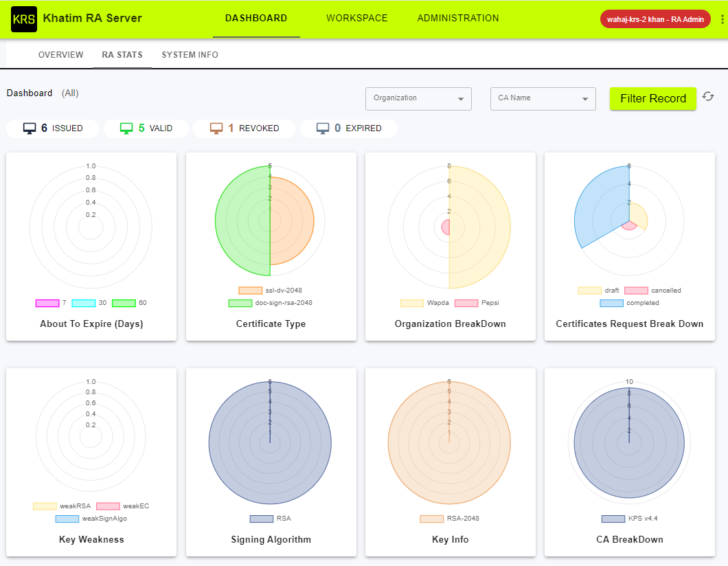The height and width of the screenshot is (566, 728).
Task: Click the Key Weakness card title
Action: coord(91,539)
